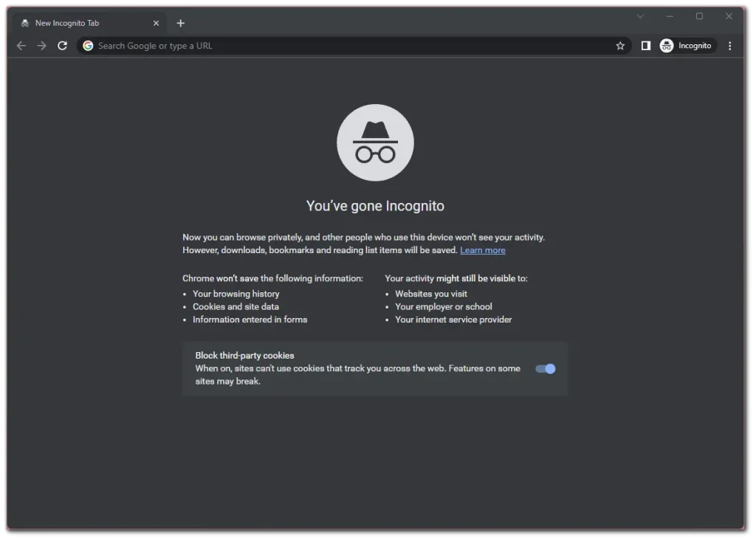The image size is (756, 541).
Task: Select the New Incognito Tab tab
Action: [x=89, y=23]
